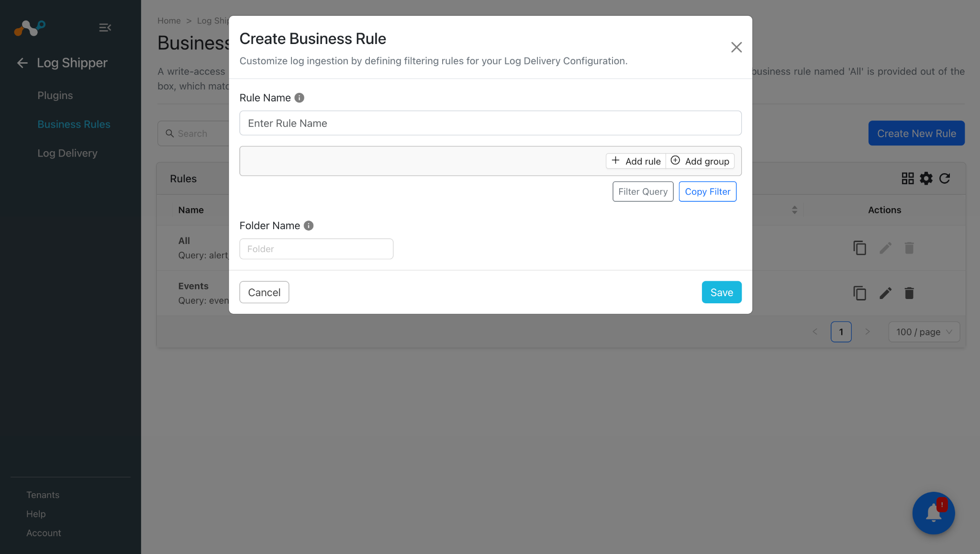Open the table settings gear icon

click(x=926, y=178)
